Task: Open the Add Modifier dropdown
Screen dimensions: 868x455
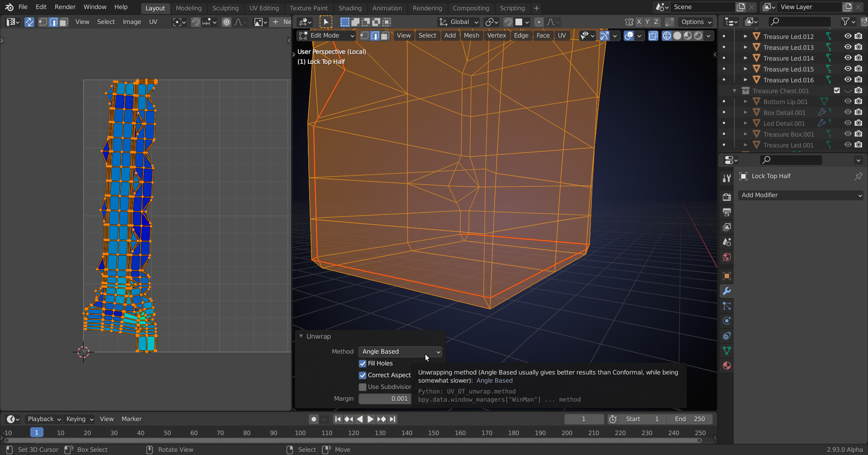Action: [x=801, y=195]
